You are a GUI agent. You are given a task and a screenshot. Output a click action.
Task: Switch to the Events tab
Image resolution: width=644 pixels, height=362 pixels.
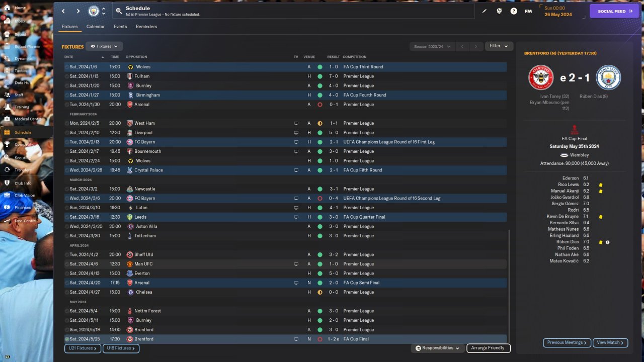pos(120,27)
